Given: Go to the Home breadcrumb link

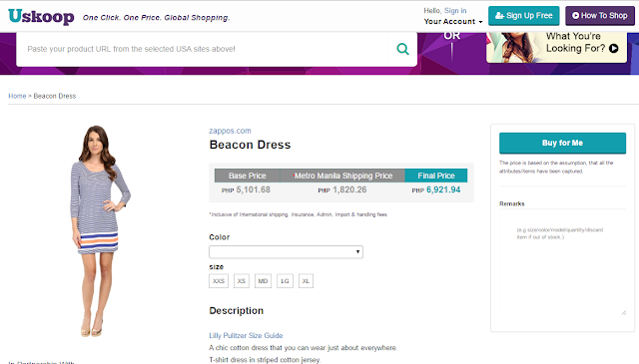Looking at the screenshot, I should 17,96.
